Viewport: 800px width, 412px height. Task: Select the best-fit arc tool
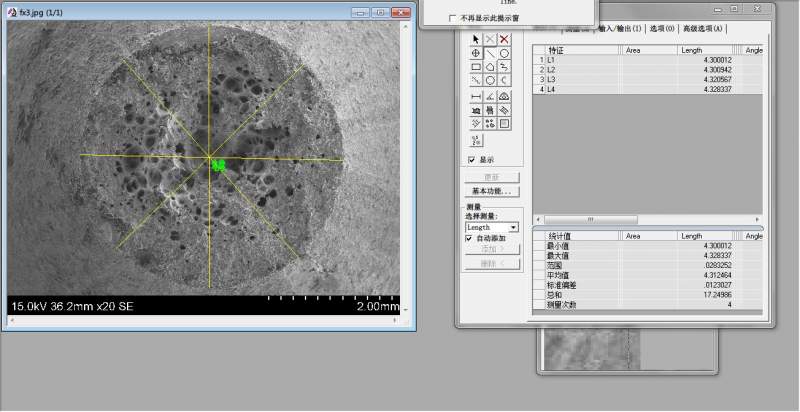(x=504, y=81)
